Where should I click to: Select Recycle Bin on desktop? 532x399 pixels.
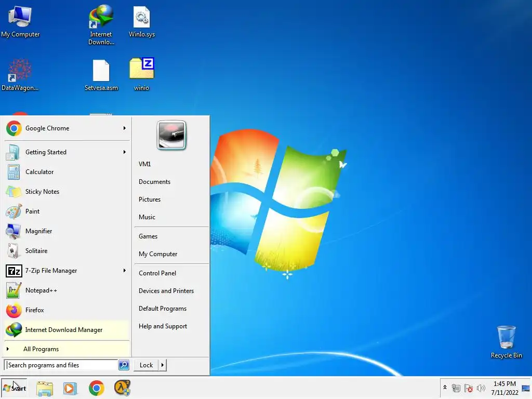[506, 342]
